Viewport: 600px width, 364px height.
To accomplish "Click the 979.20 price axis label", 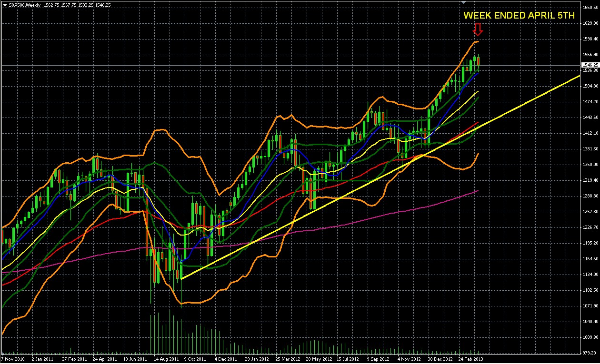I will point(590,353).
